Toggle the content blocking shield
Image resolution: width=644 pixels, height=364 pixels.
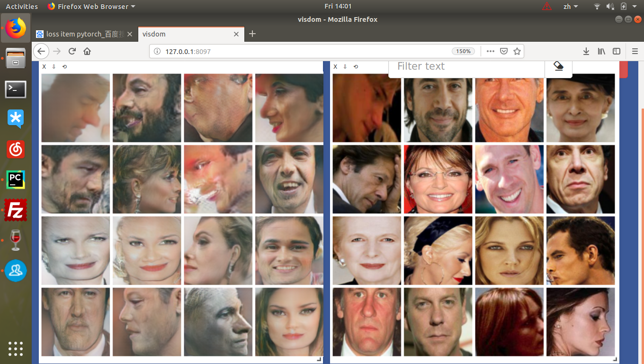(x=504, y=51)
